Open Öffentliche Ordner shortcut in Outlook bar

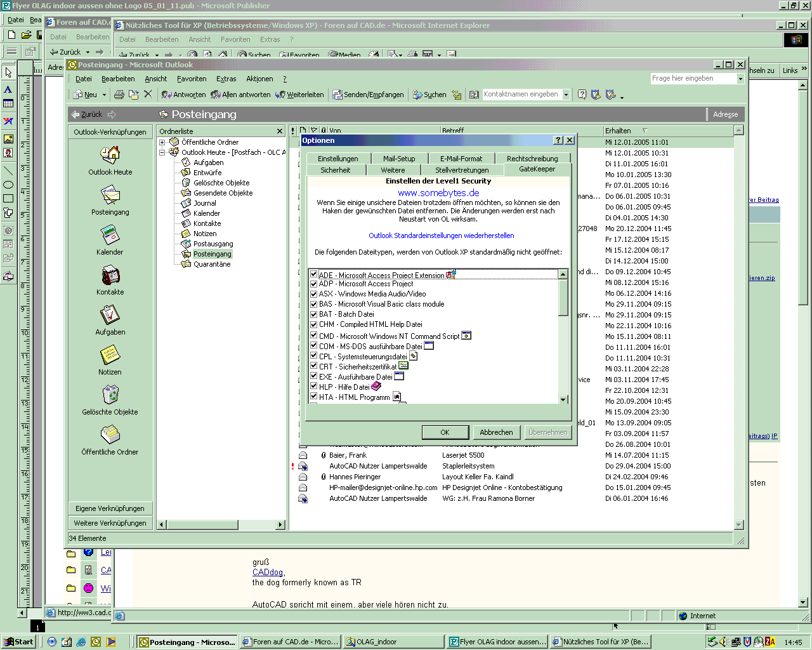(x=110, y=435)
